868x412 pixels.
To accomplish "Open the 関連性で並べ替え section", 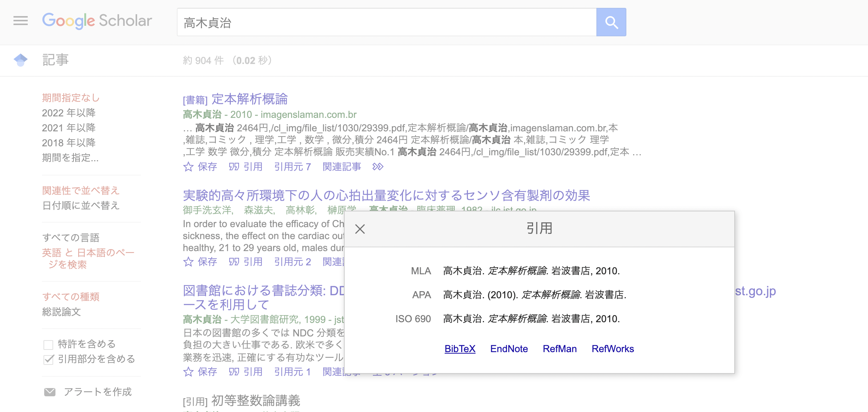I will pos(81,190).
